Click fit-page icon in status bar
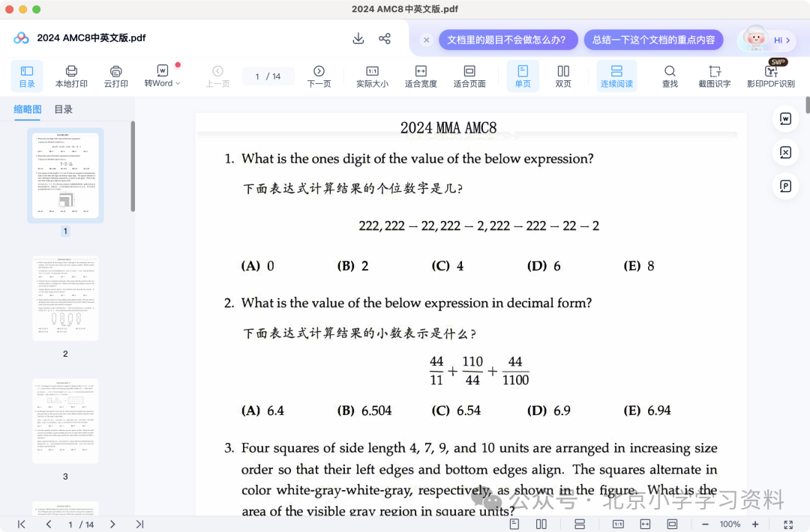The image size is (810, 532). click(x=672, y=525)
